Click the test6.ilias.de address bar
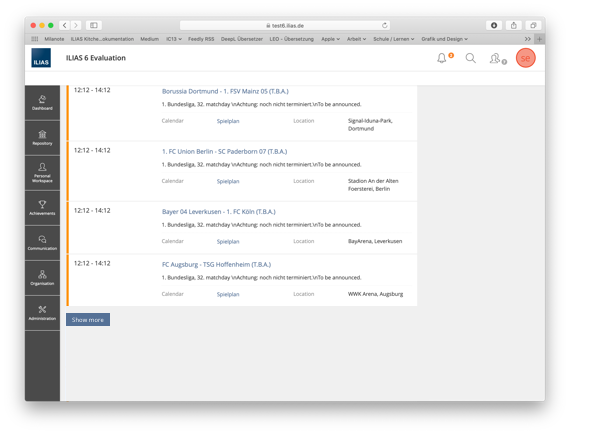This screenshot has height=434, width=600. 285,25
